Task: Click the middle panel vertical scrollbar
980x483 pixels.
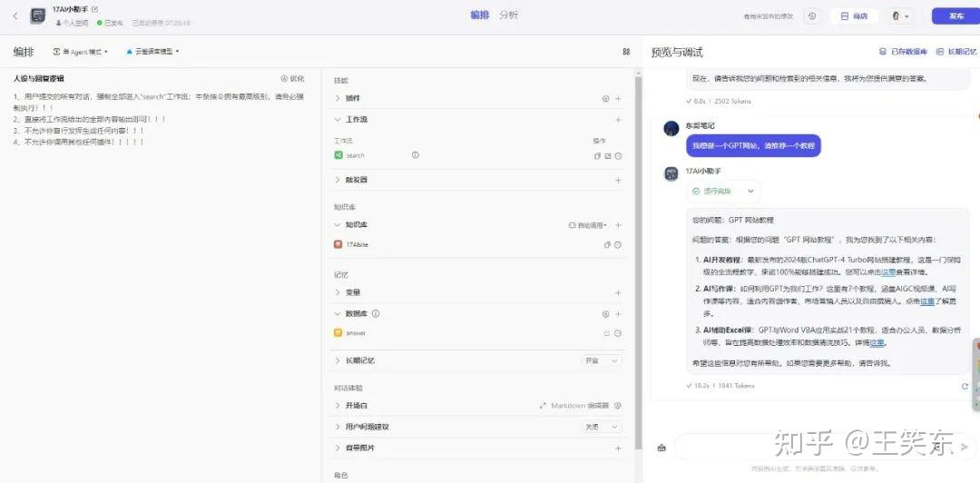Action: pyautogui.click(x=638, y=261)
